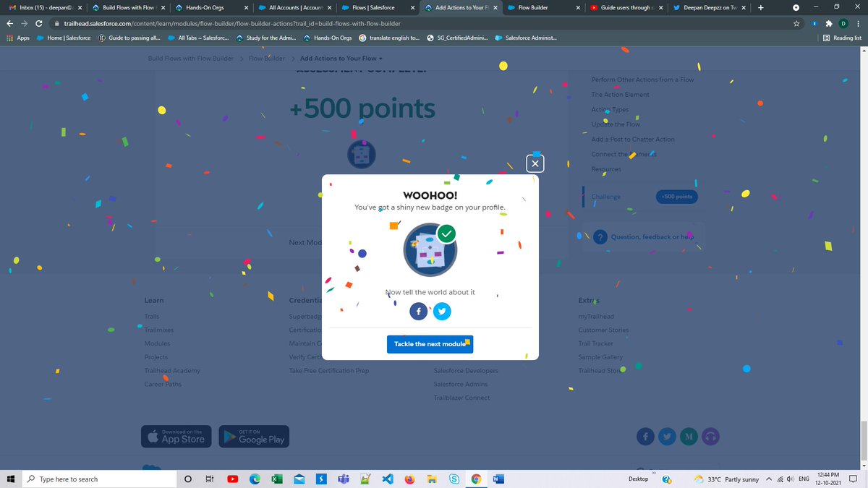
Task: Launch Excel from the taskbar
Action: pyautogui.click(x=276, y=479)
